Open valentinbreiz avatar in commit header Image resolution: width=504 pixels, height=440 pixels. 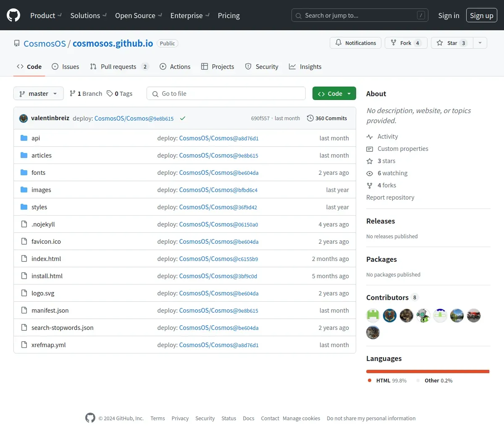(x=24, y=118)
